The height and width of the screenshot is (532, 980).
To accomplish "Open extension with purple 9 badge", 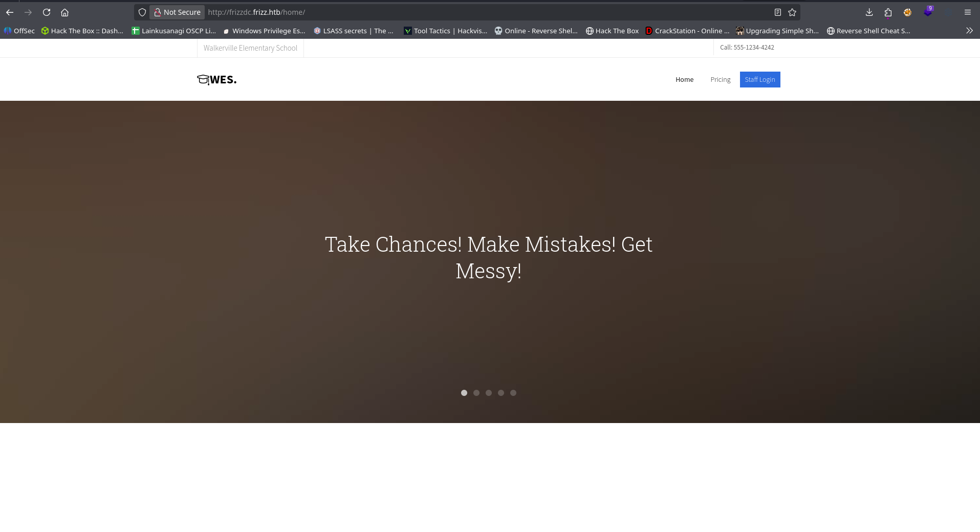I will pos(928,12).
